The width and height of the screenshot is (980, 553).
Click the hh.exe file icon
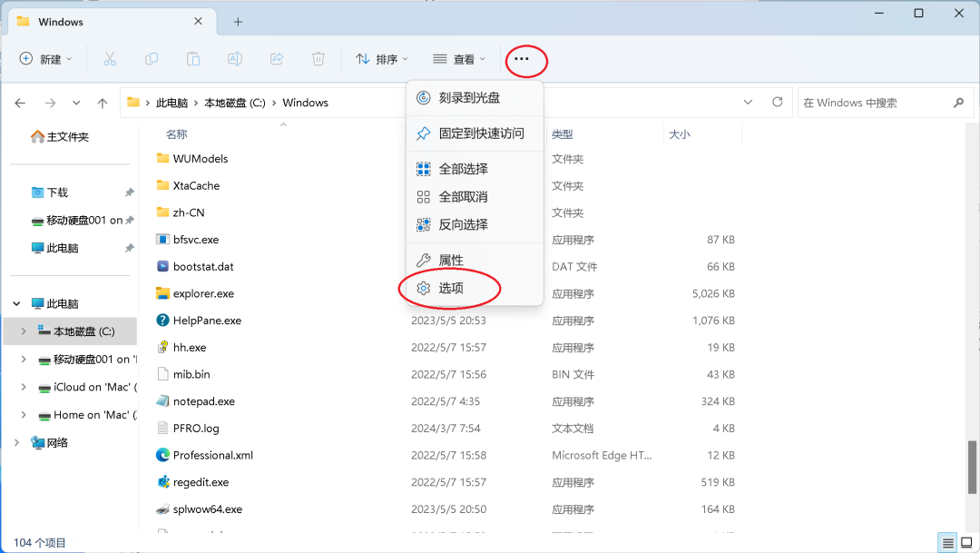pos(162,347)
